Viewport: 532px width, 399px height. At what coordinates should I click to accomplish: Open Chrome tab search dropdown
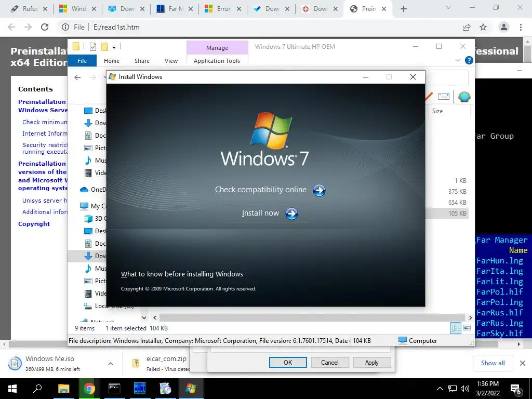tap(448, 7)
